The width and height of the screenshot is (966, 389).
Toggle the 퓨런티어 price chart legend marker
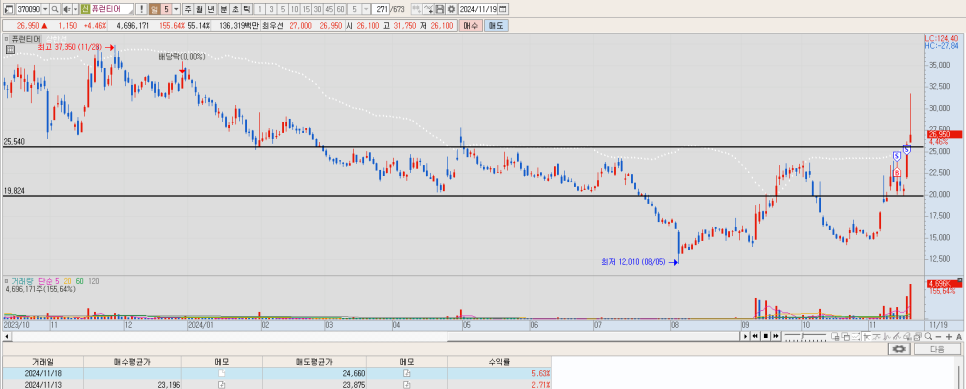click(x=7, y=39)
